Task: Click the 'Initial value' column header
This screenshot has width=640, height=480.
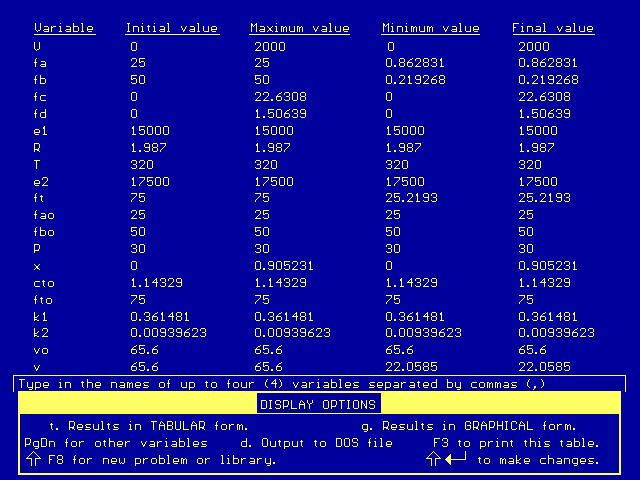Action: point(171,28)
